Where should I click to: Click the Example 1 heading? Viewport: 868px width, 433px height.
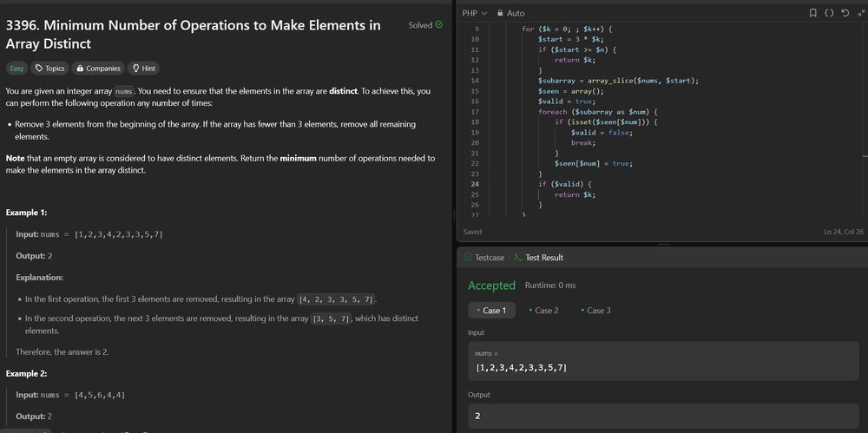point(27,213)
